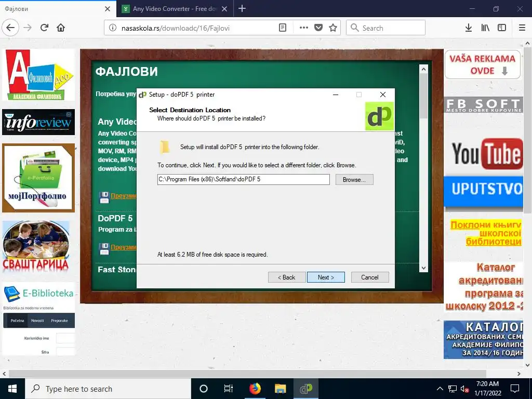The width and height of the screenshot is (532, 399).
Task: Save page to Pocket
Action: (318, 28)
